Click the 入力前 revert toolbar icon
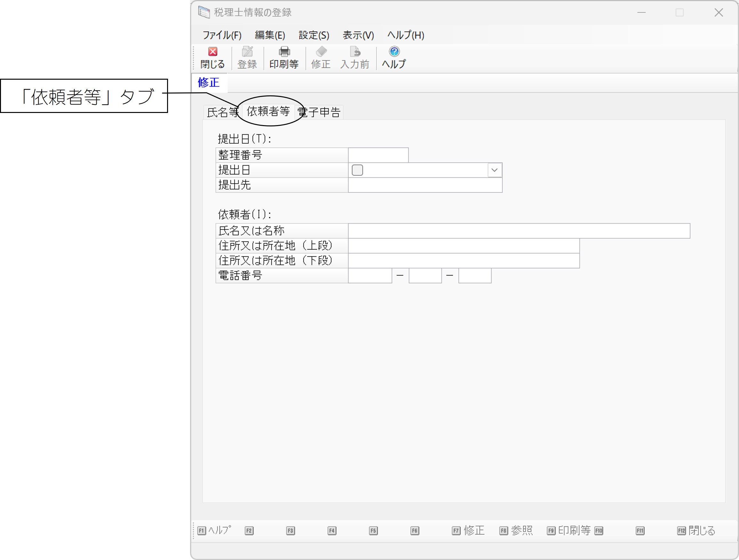The width and height of the screenshot is (739, 560). click(355, 52)
